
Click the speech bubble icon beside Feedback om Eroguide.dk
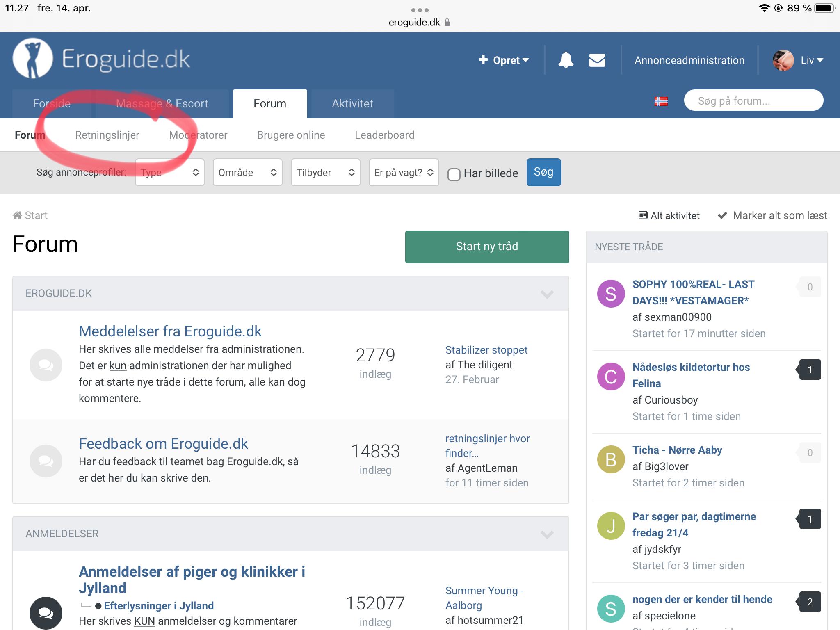pos(46,461)
